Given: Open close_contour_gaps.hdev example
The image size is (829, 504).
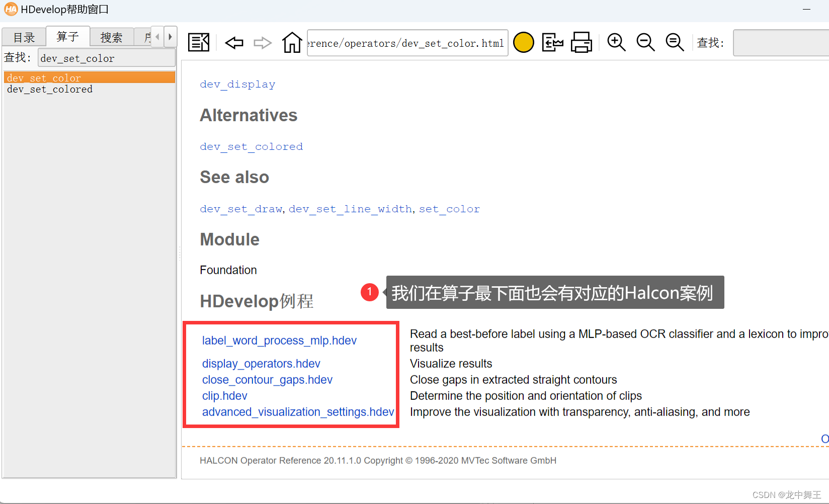Looking at the screenshot, I should coord(267,380).
